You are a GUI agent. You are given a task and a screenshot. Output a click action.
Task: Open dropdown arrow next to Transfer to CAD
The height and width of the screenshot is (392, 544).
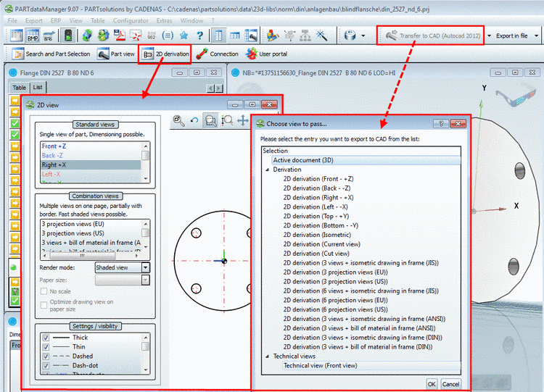click(489, 36)
